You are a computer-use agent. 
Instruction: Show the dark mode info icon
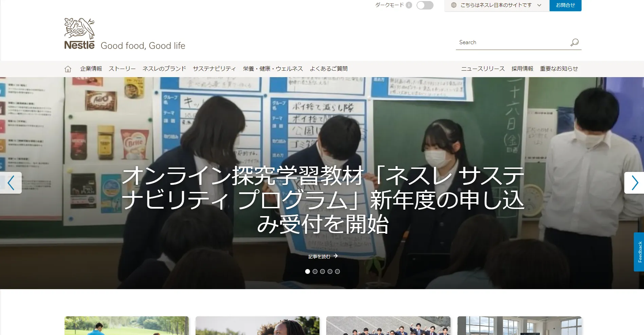point(409,5)
